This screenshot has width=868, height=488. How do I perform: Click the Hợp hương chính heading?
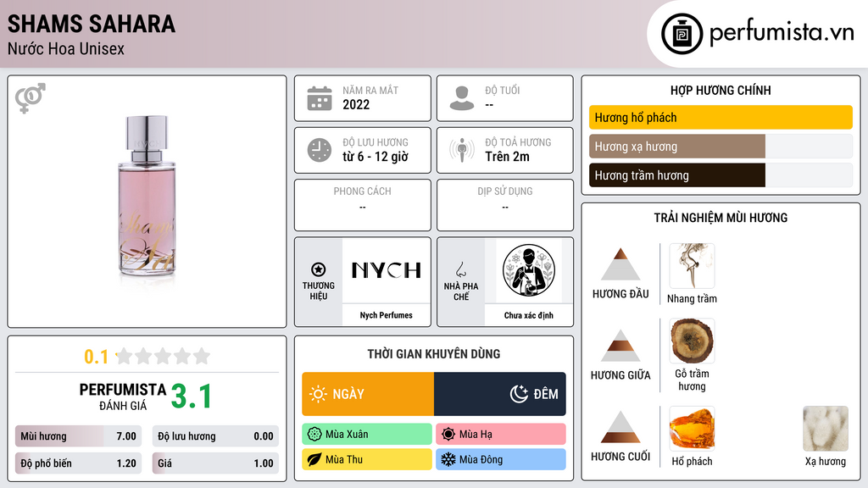click(721, 90)
